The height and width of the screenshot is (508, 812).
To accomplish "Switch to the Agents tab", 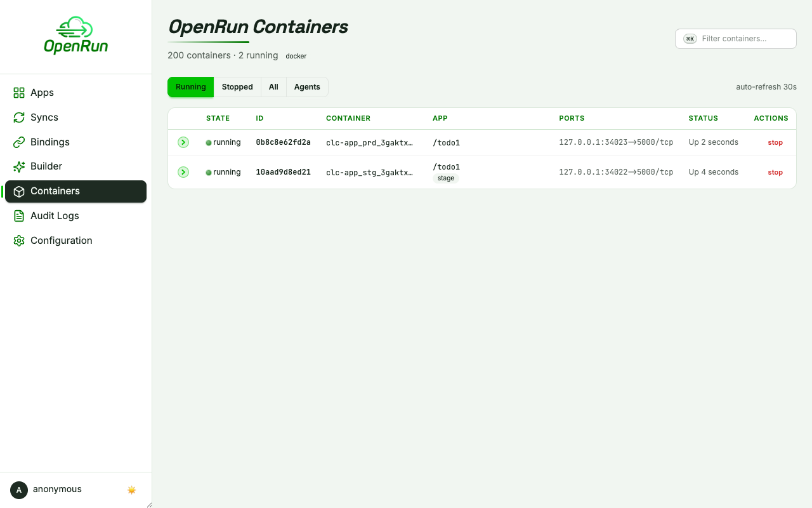I will click(x=307, y=87).
